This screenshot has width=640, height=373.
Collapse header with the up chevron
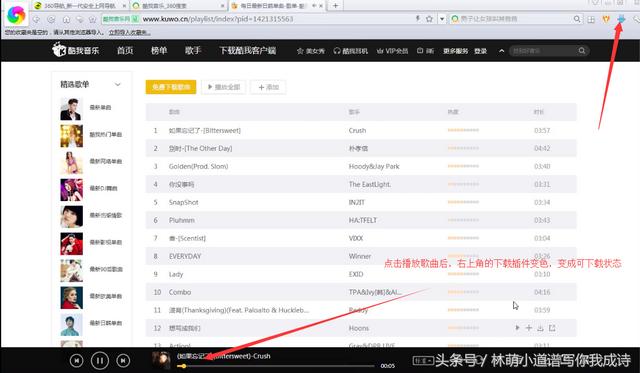[502, 51]
